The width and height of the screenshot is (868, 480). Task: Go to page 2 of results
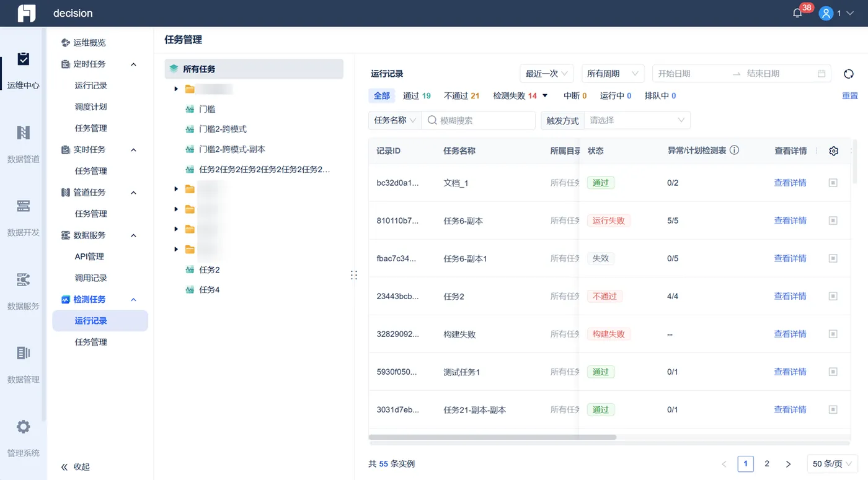[767, 464]
